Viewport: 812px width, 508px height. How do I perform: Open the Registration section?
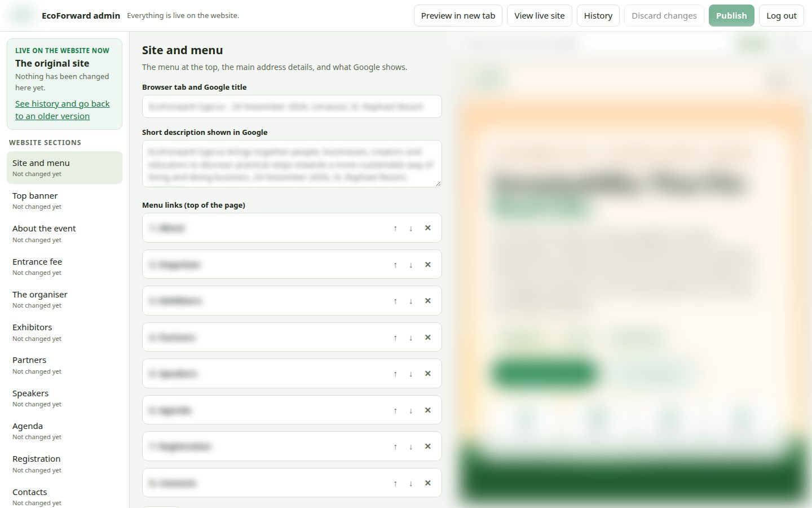coord(64,464)
